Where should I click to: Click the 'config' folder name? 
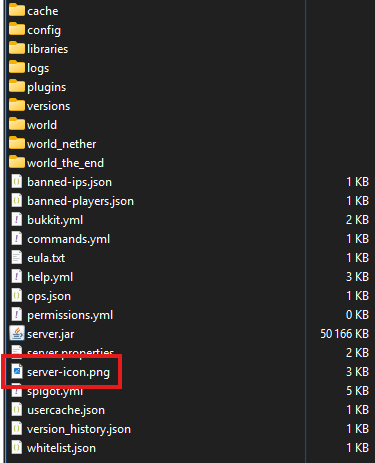(44, 30)
